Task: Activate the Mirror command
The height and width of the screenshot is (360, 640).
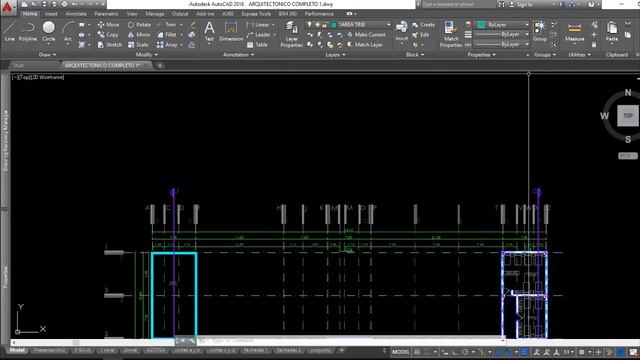Action: click(x=139, y=35)
